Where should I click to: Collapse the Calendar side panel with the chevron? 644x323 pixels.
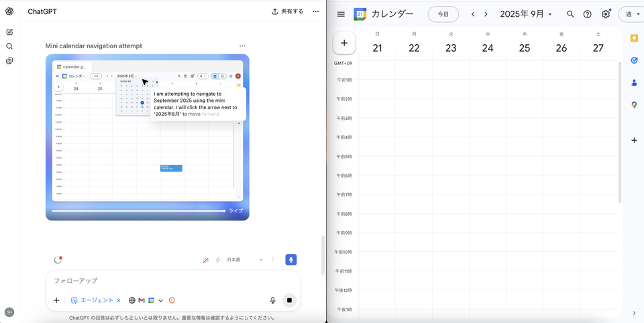[634, 313]
